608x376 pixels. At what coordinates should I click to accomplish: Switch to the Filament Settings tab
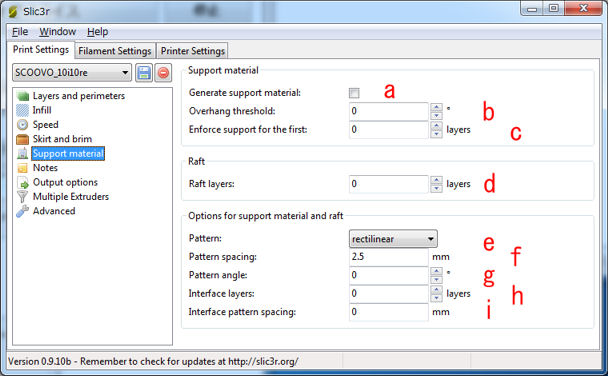(x=115, y=51)
